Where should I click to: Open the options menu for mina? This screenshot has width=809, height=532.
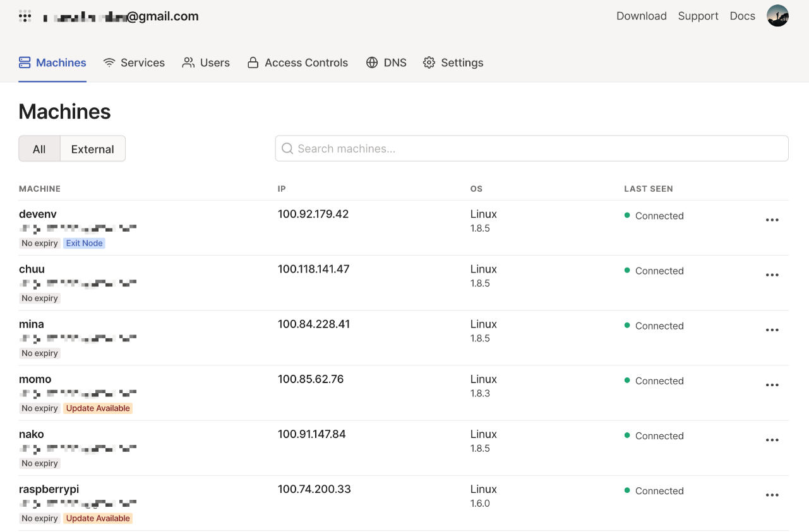pos(772,330)
